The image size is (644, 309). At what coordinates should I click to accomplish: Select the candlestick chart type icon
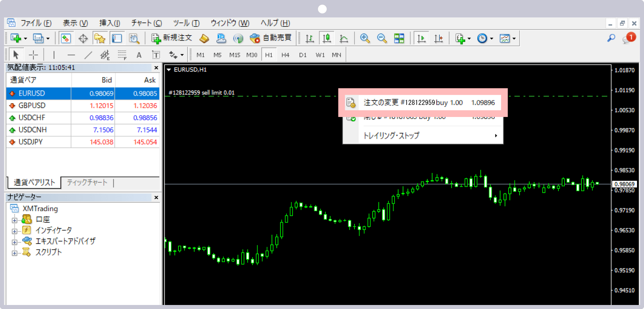pos(327,39)
